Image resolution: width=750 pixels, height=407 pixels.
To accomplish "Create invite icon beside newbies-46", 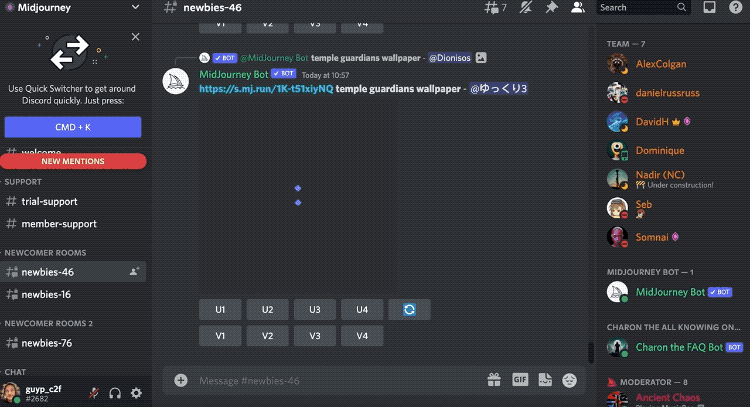I will 134,272.
